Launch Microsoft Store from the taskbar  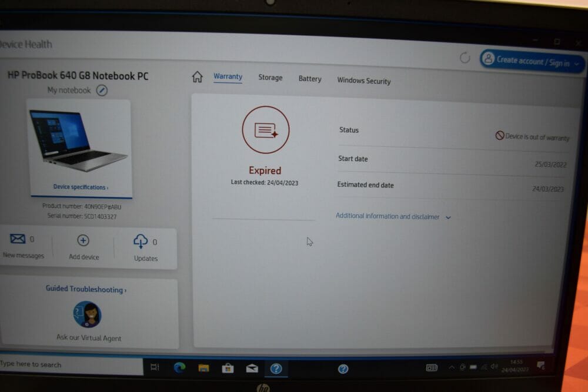point(228,368)
